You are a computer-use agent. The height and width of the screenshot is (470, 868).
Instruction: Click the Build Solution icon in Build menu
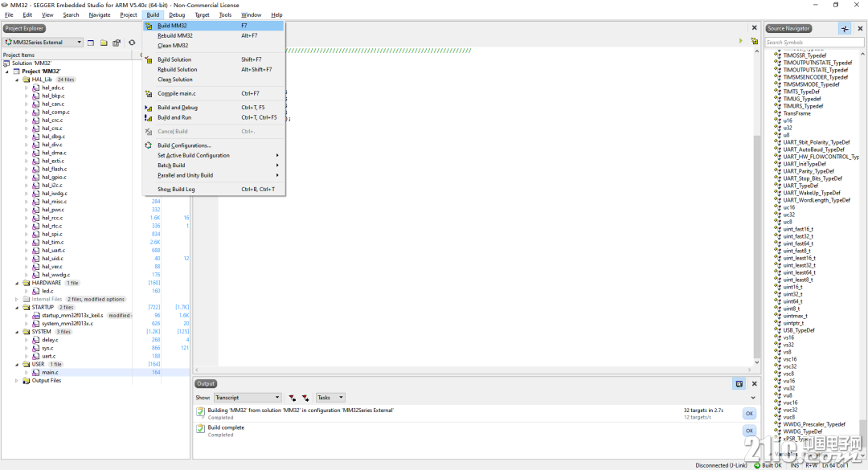pyautogui.click(x=149, y=59)
